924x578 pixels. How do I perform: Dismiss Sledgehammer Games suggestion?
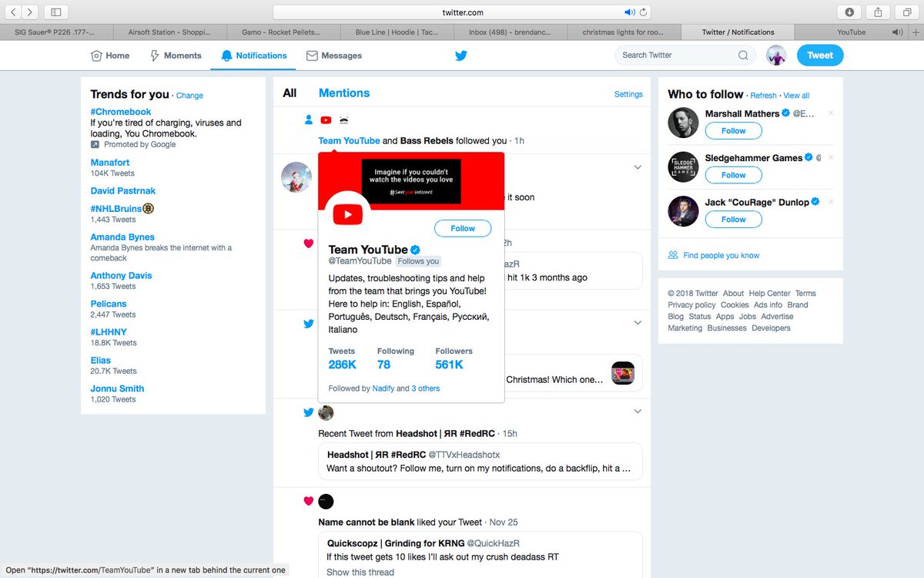[x=831, y=157]
